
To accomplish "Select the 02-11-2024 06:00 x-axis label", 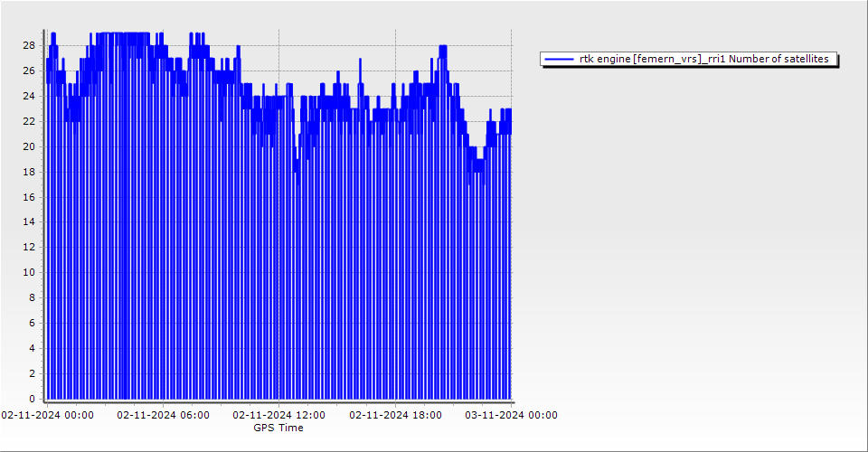I will (x=163, y=415).
